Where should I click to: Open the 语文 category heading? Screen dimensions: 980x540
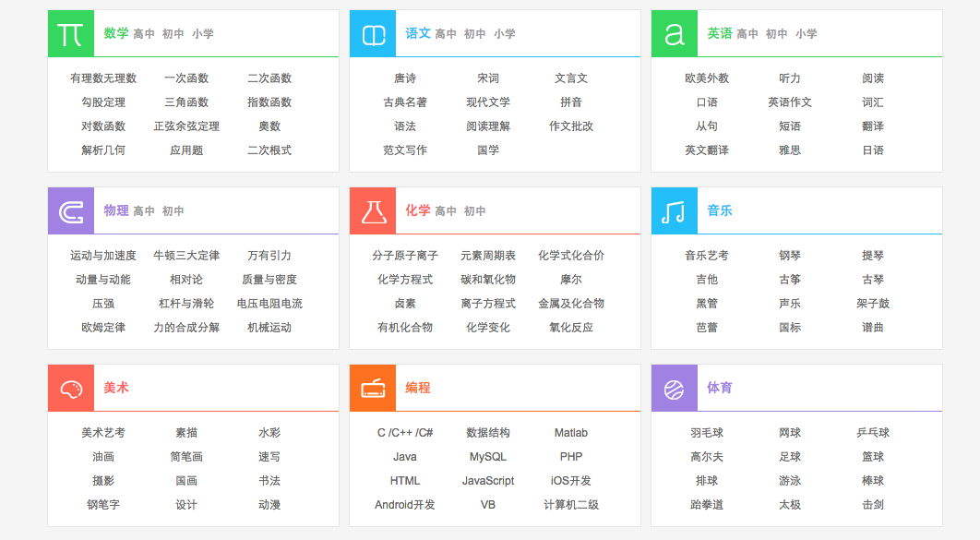click(x=418, y=33)
